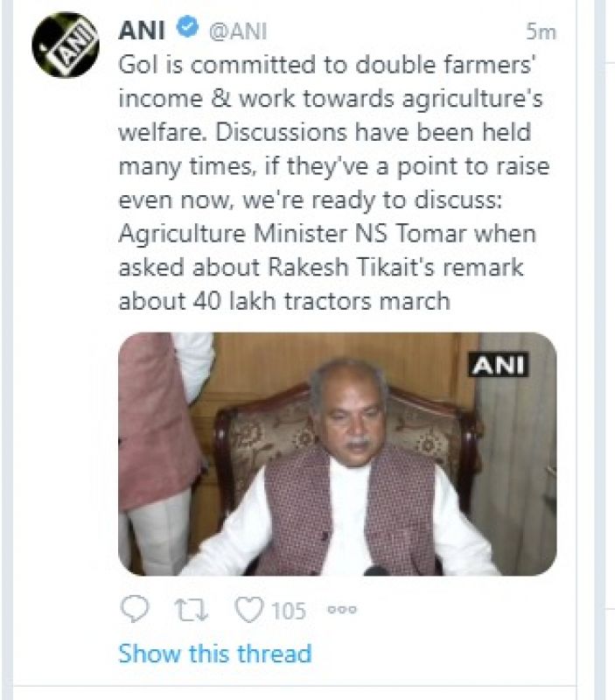Click the @ANI handle
Viewport: 615px width, 700px height.
tap(236, 32)
